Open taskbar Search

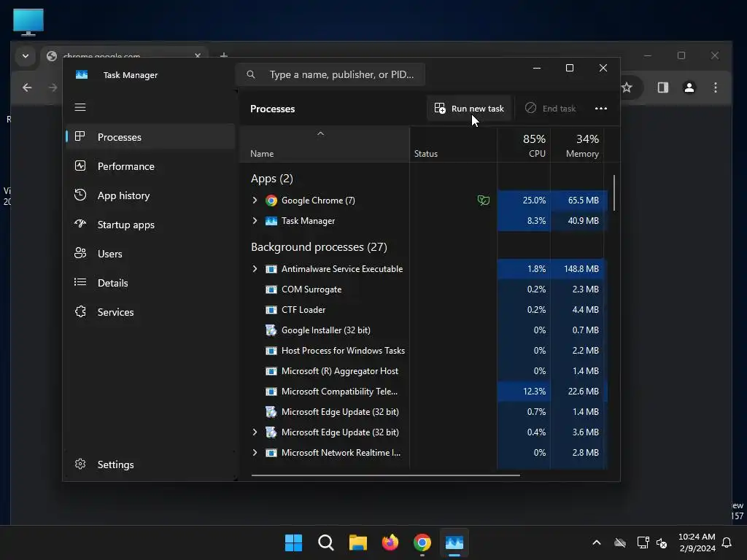[x=326, y=542]
